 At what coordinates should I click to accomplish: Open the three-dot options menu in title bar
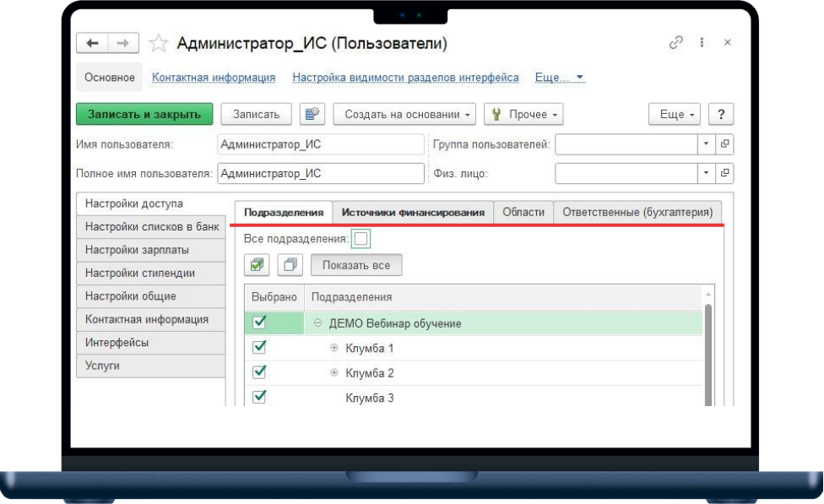pyautogui.click(x=702, y=42)
